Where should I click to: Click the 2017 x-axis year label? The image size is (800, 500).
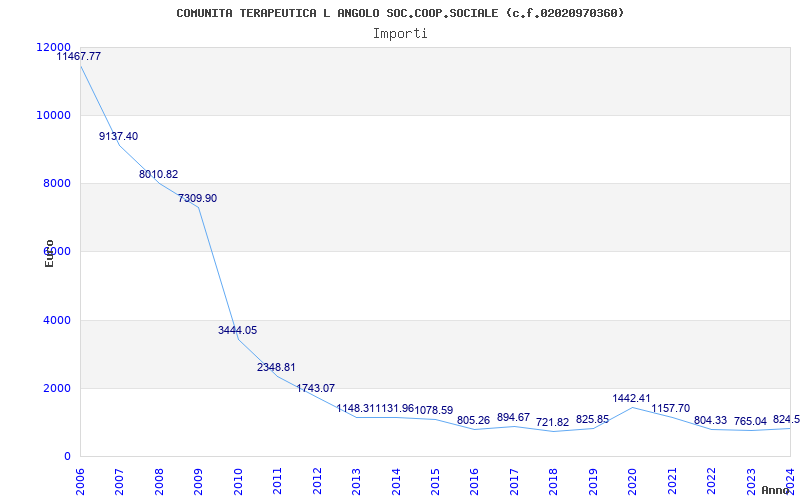click(x=514, y=481)
